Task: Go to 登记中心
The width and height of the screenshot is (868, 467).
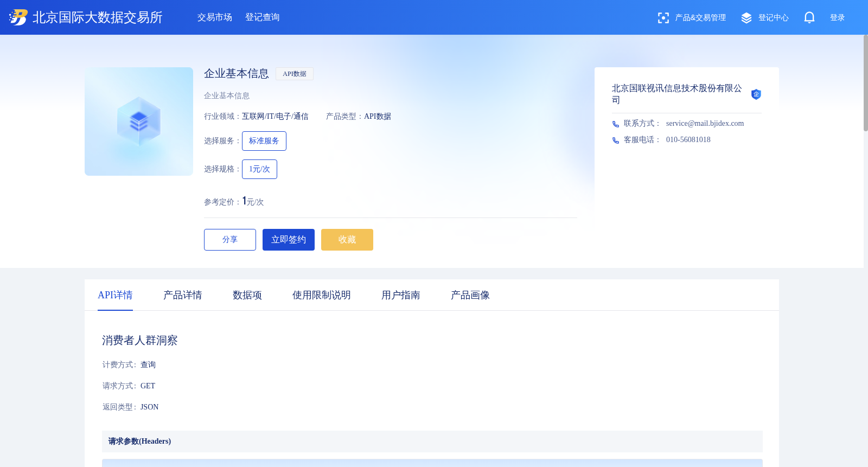Action: coord(774,18)
